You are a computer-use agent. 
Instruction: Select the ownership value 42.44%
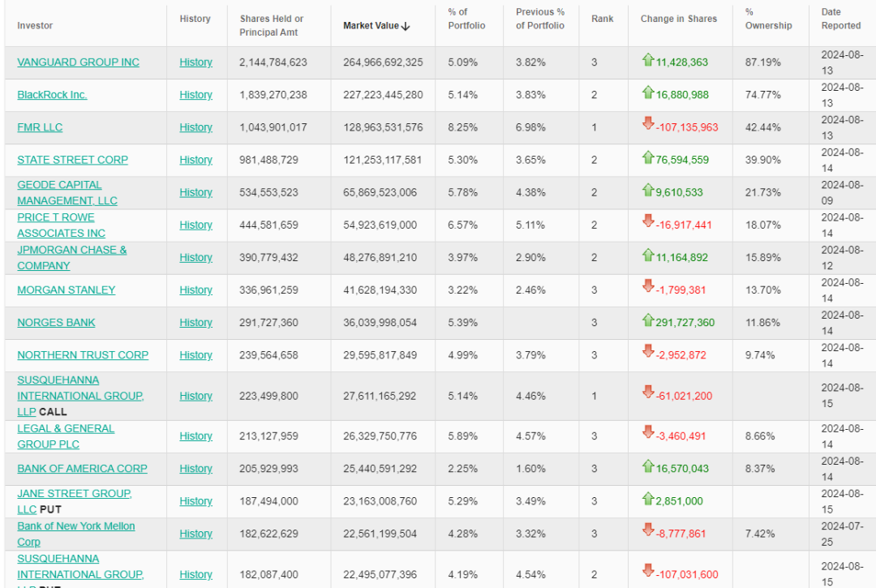coord(762,127)
